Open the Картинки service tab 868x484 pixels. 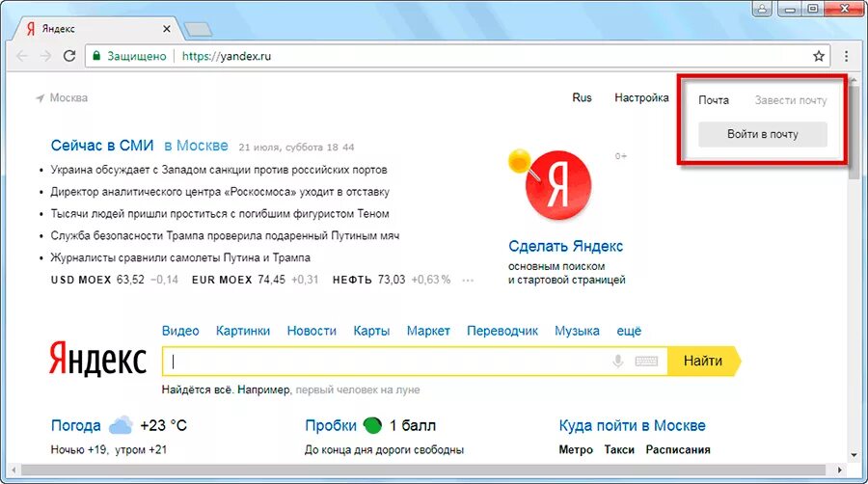(243, 331)
